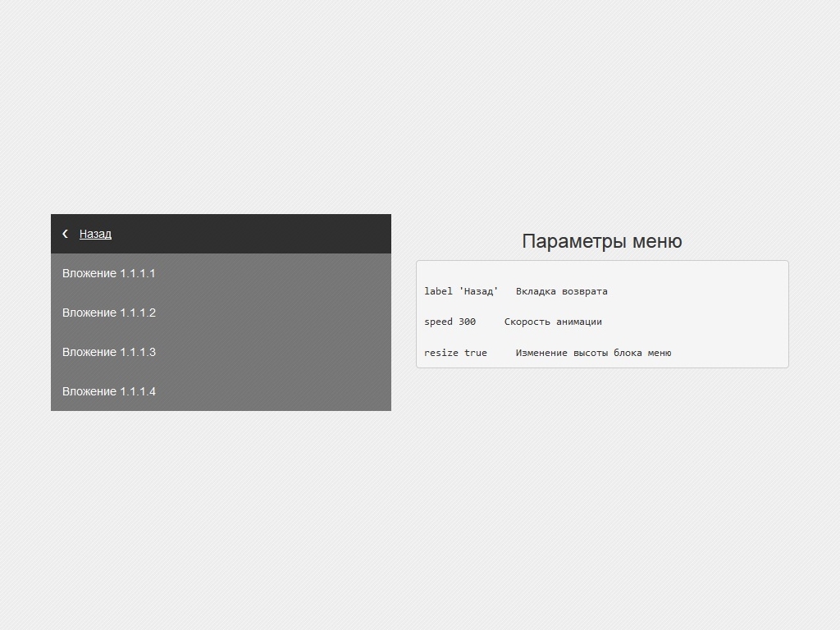The width and height of the screenshot is (840, 630).
Task: Click the Параметры меню heading
Action: tap(601, 241)
